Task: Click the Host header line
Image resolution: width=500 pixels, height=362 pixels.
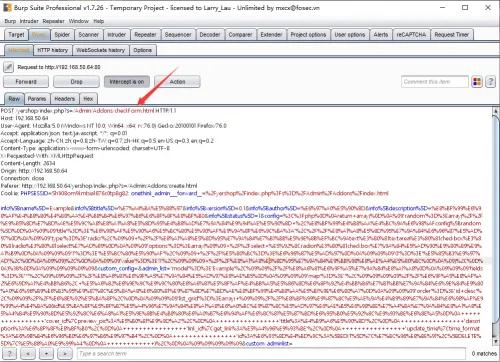Action: click(25, 118)
